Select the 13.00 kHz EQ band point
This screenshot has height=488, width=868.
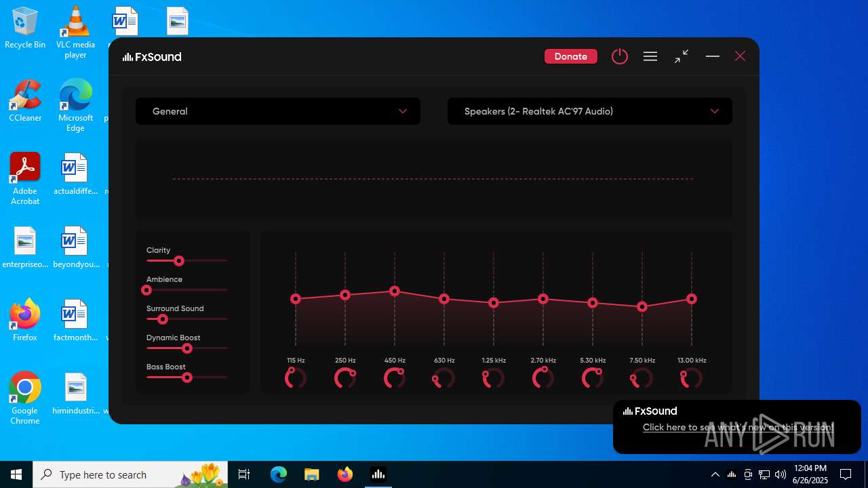tap(692, 299)
